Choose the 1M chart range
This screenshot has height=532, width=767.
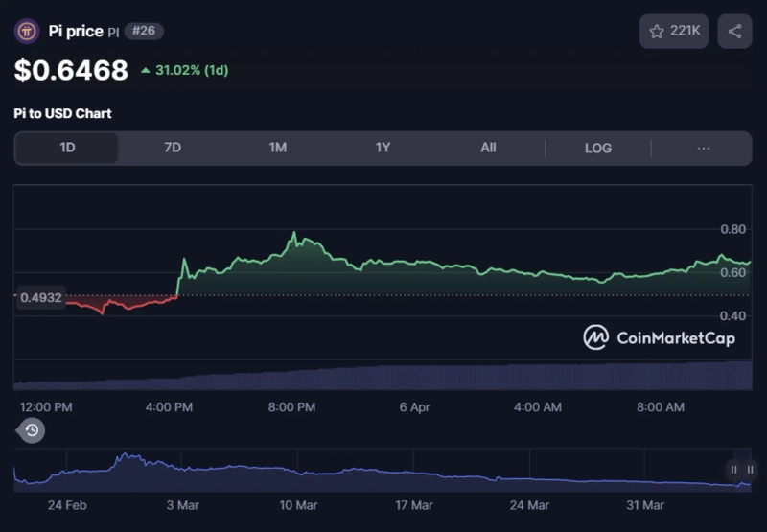(x=277, y=148)
